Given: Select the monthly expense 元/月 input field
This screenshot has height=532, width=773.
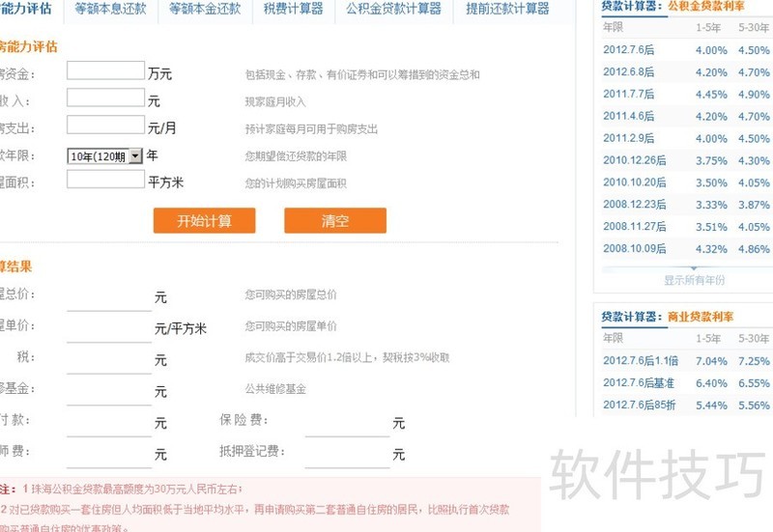Looking at the screenshot, I should [105, 125].
